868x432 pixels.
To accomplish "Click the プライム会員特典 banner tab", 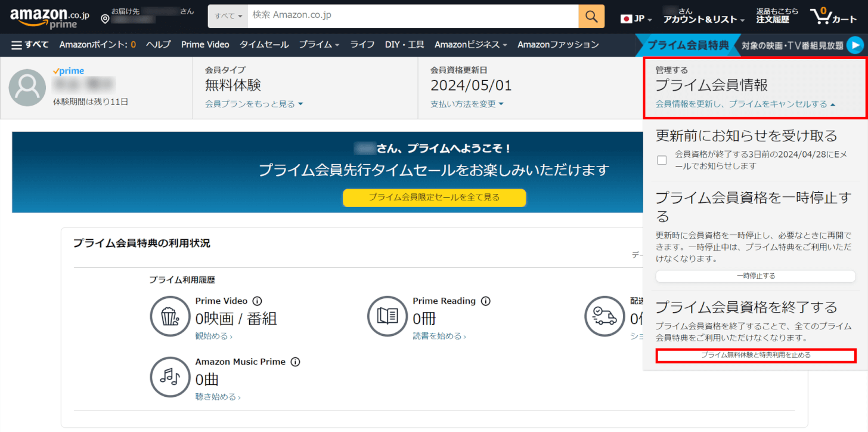I will pyautogui.click(x=688, y=45).
